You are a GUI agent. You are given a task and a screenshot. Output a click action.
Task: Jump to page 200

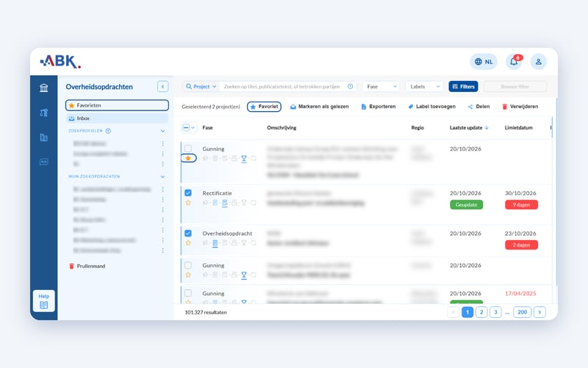point(523,312)
